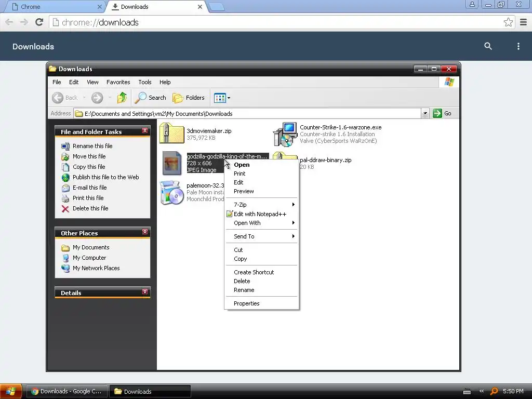Open the Views dropdown button
Viewport: 532px width, 399px height.
(x=222, y=98)
